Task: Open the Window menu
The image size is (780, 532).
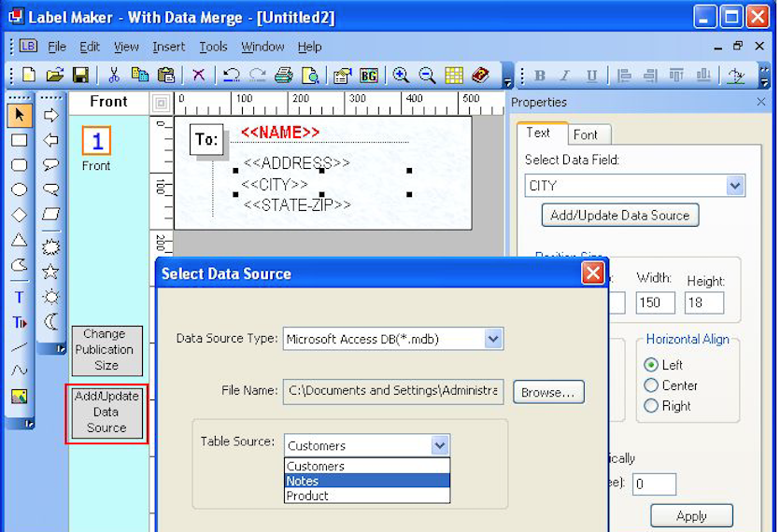Action: coord(262,47)
